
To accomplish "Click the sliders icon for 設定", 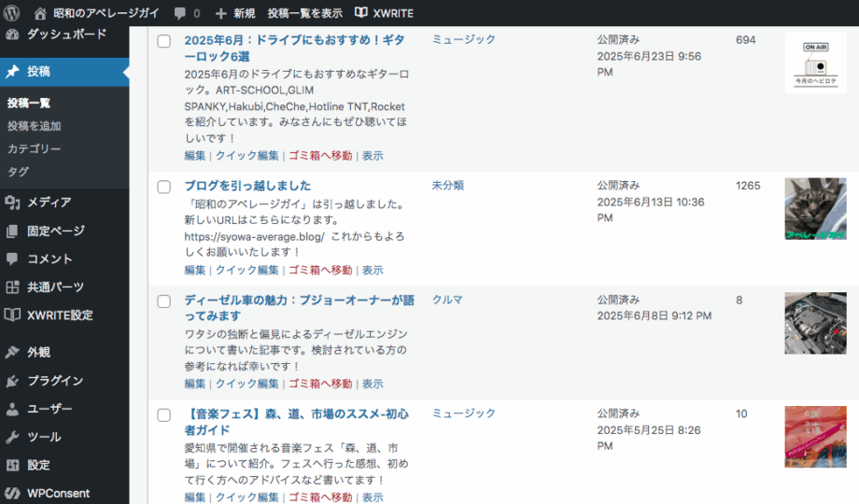I will [12, 465].
